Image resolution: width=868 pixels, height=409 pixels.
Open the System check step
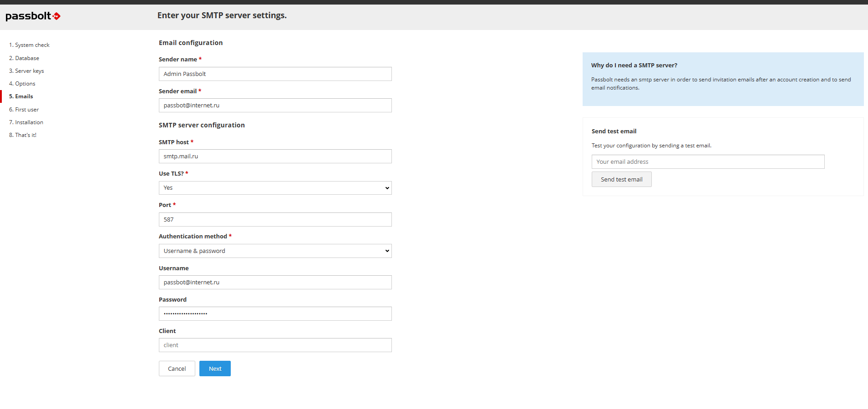29,45
